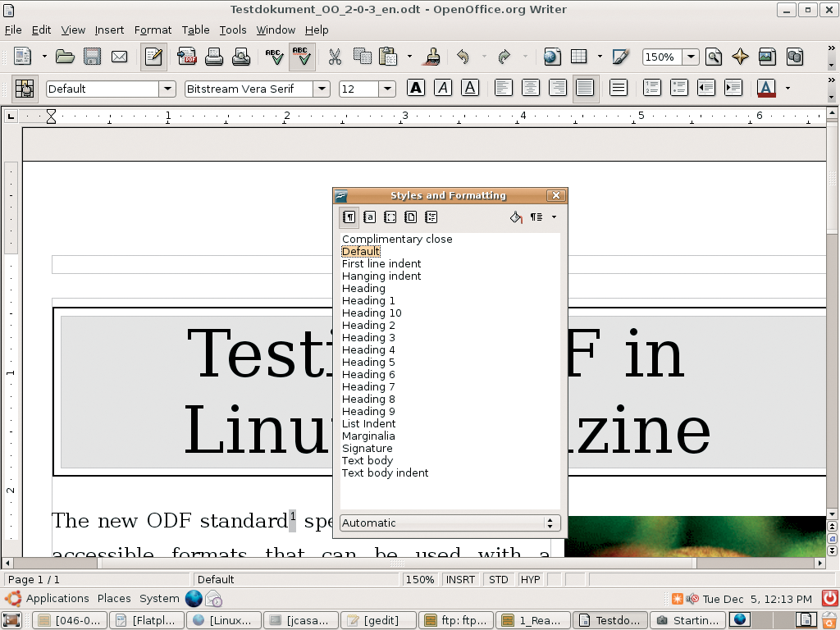Run the spellcheck tool
The image size is (840, 630).
[x=274, y=57]
